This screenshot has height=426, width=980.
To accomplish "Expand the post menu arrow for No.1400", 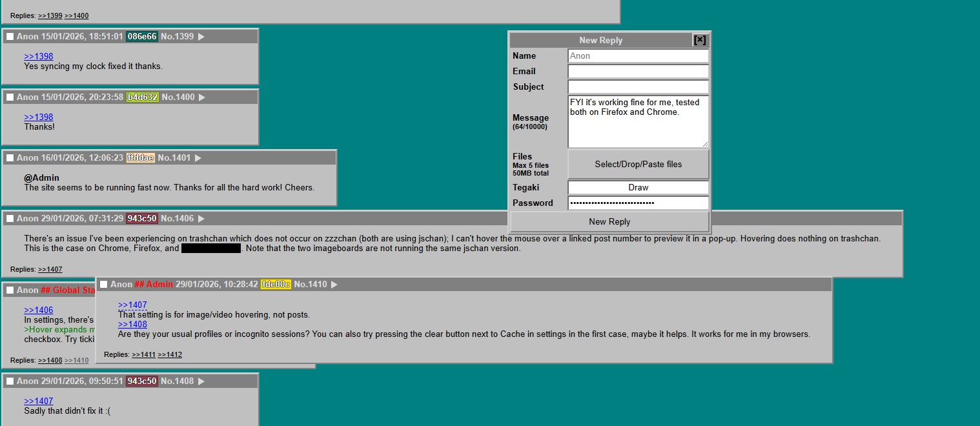I will point(201,97).
